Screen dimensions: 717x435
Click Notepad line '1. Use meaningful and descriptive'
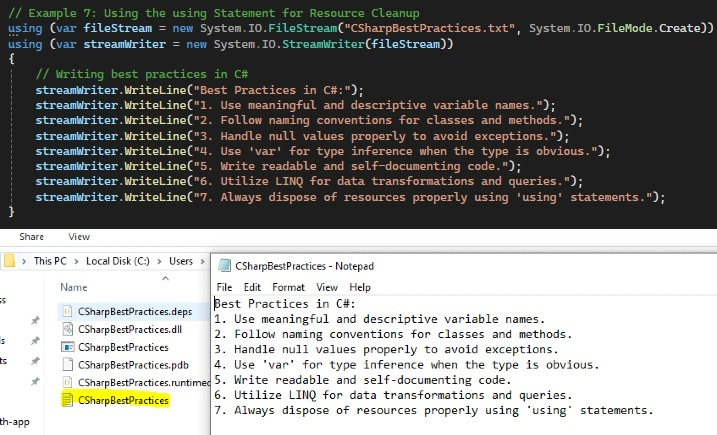pos(380,319)
